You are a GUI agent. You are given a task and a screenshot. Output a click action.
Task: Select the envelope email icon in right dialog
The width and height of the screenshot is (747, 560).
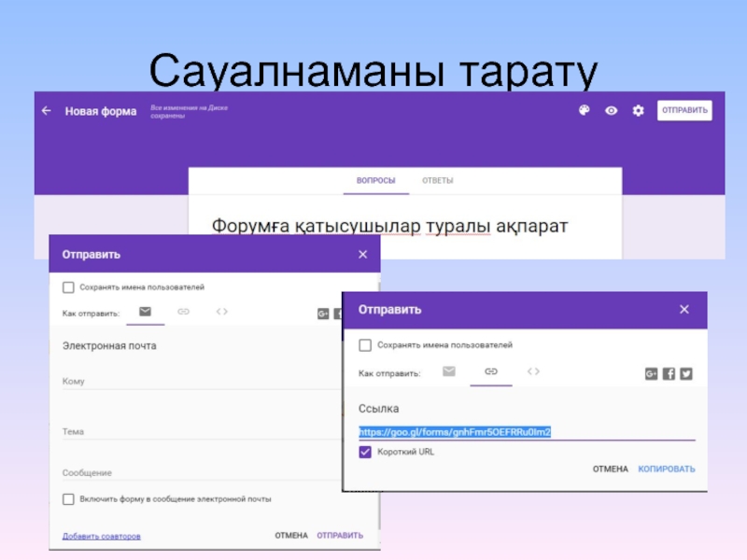449,371
